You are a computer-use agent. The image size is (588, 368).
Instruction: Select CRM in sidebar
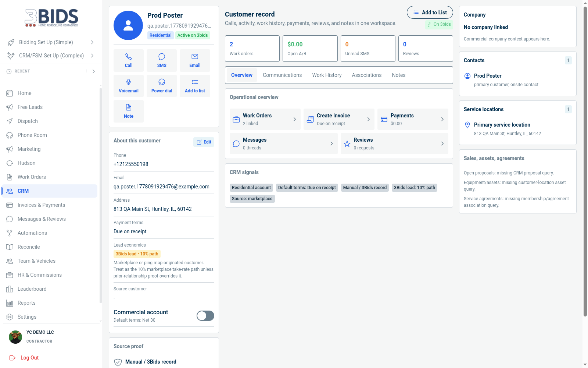point(50,191)
